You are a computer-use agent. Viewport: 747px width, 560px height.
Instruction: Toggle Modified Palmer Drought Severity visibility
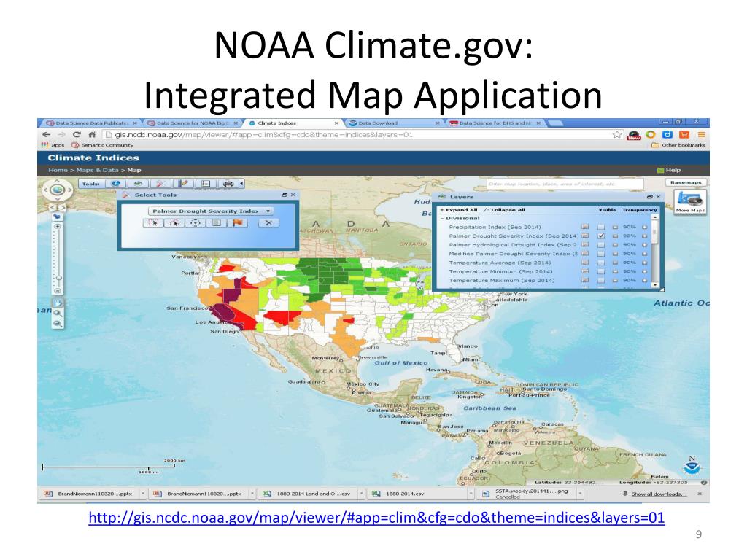pos(601,254)
